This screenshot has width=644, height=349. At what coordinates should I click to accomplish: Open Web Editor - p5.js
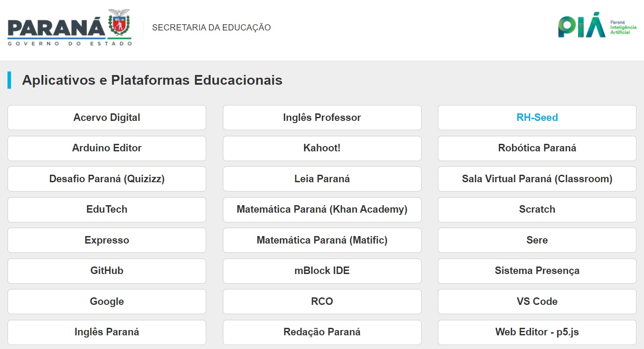[537, 332]
